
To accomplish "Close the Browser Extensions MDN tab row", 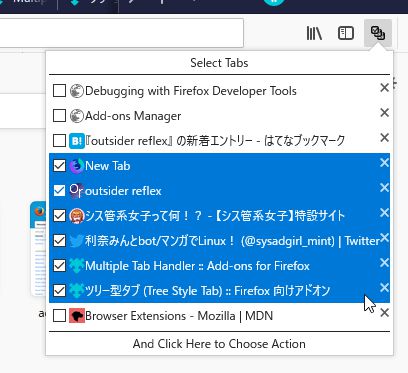I will pyautogui.click(x=384, y=313).
